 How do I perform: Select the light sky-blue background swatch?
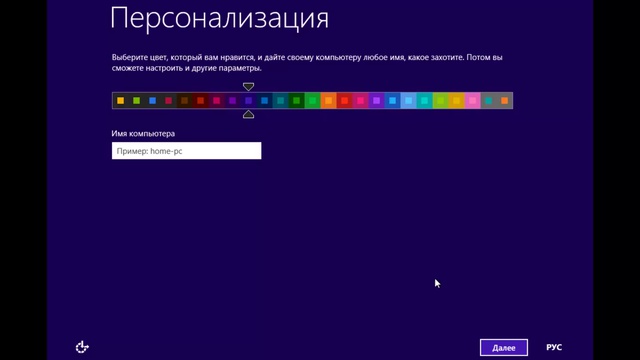click(x=409, y=100)
